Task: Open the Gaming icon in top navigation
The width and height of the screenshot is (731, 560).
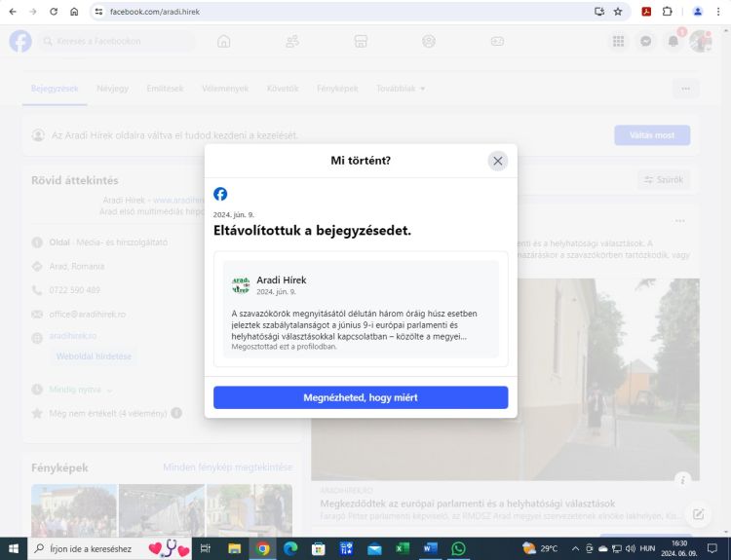Action: (497, 42)
